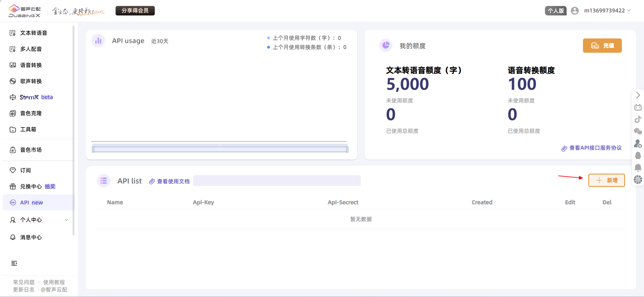
Task: Click the 充值 recharge button
Action: point(602,46)
